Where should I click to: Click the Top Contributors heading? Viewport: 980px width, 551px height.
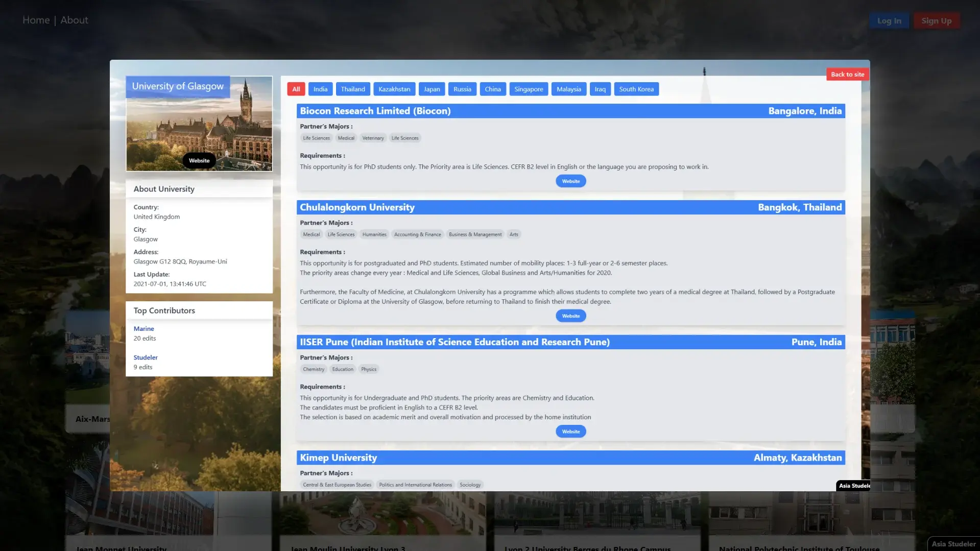164,310
